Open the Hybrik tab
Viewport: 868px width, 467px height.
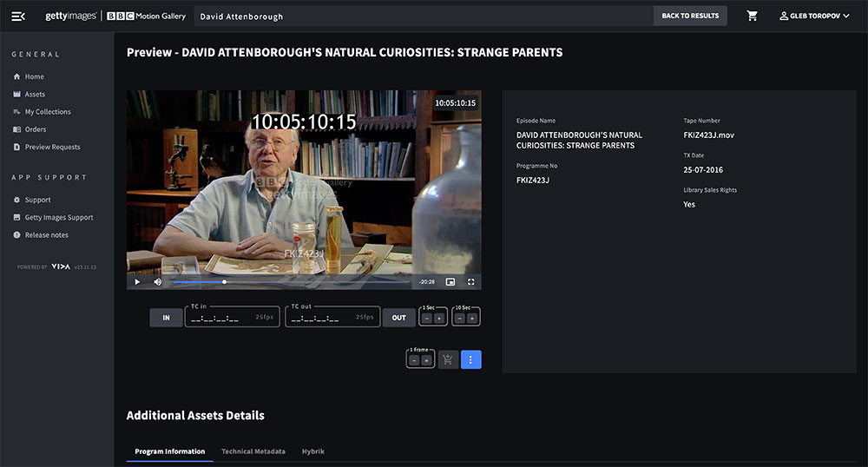(x=312, y=451)
